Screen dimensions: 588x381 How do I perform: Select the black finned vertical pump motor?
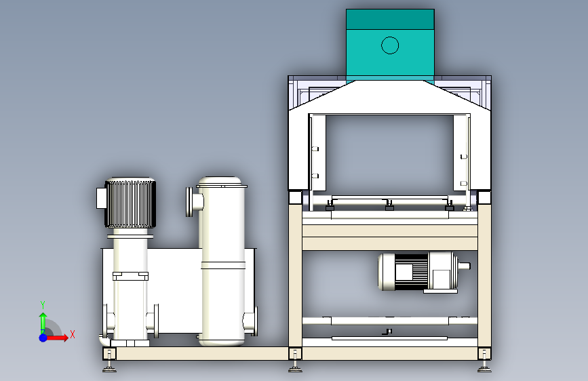(x=130, y=203)
